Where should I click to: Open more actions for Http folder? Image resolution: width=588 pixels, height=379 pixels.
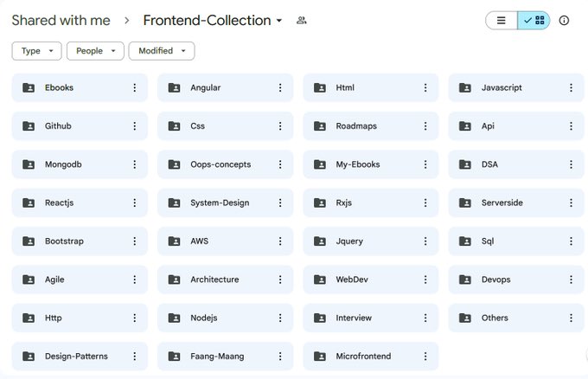point(135,318)
